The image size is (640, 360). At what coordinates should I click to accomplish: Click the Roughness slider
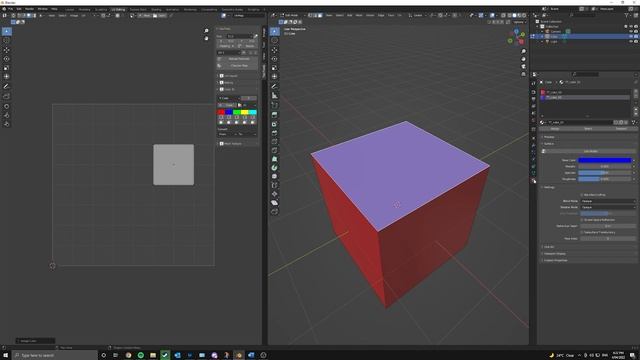[604, 179]
